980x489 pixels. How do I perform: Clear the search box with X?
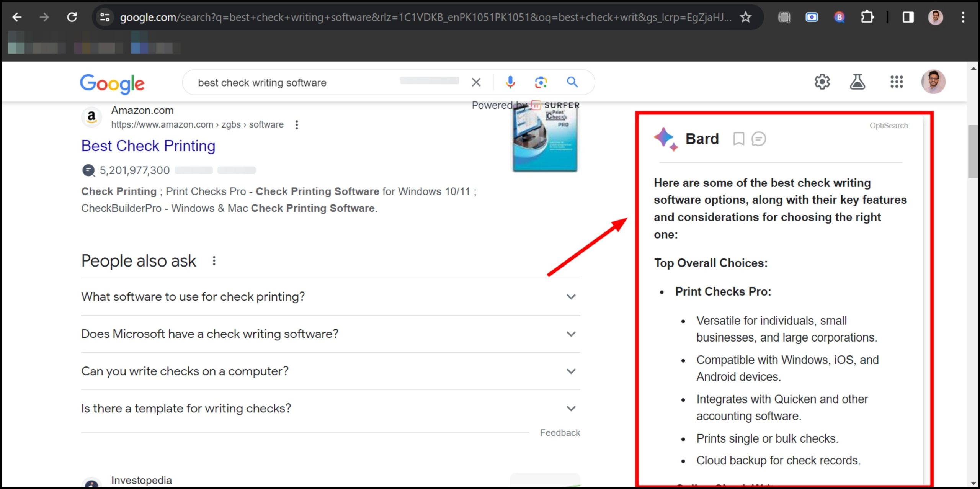click(476, 82)
